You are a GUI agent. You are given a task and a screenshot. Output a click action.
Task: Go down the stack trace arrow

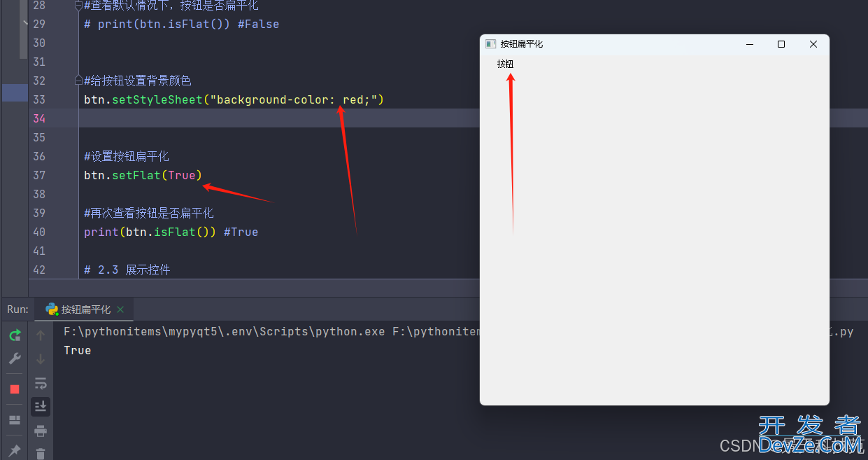point(41,359)
